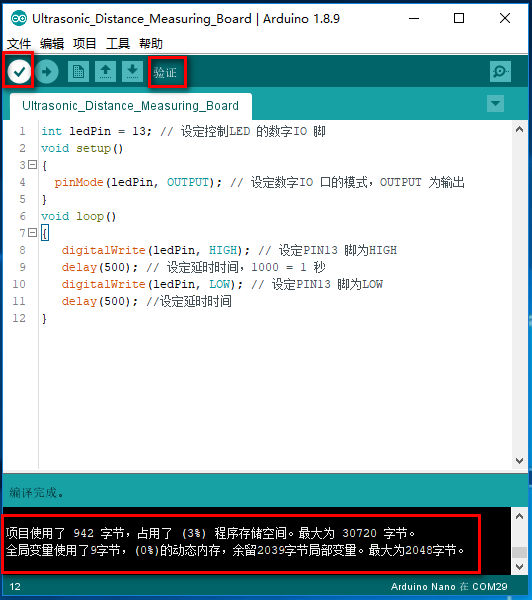
Task: Click 'delay(500);' on line 9
Action: [100, 267]
